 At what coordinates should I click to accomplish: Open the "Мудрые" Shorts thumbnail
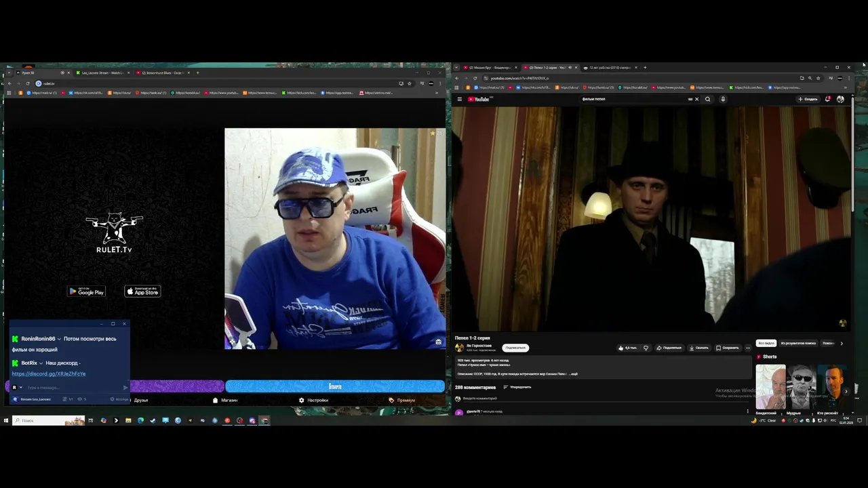802,388
